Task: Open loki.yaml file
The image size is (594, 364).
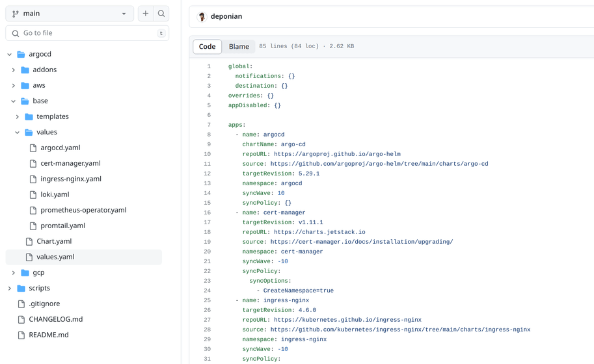Action: [x=55, y=194]
